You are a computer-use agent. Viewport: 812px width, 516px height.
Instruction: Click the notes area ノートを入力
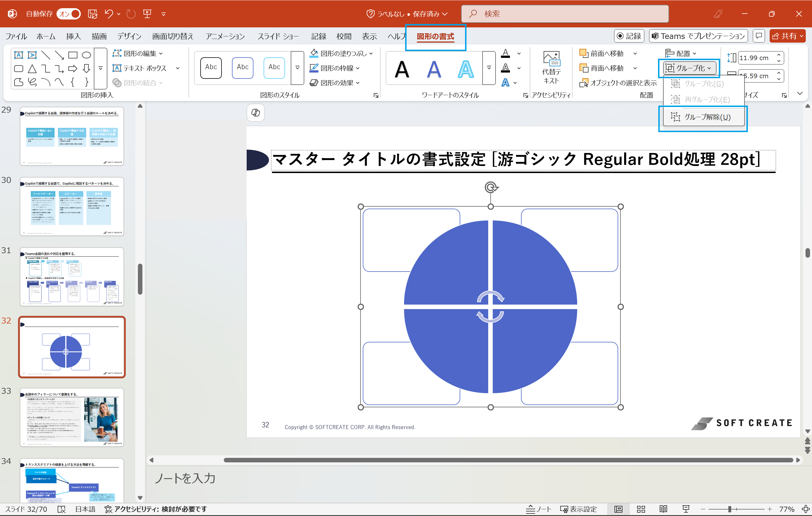coord(185,478)
